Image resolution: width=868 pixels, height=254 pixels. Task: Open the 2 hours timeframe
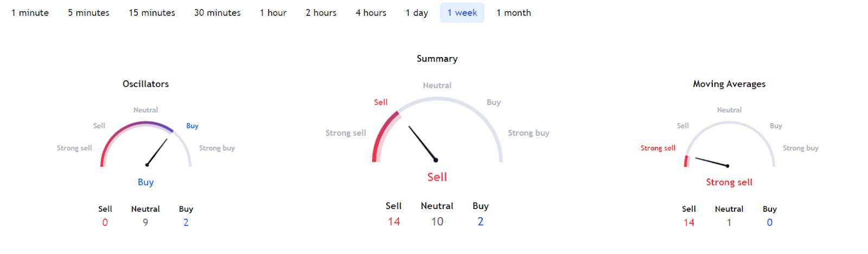(321, 12)
